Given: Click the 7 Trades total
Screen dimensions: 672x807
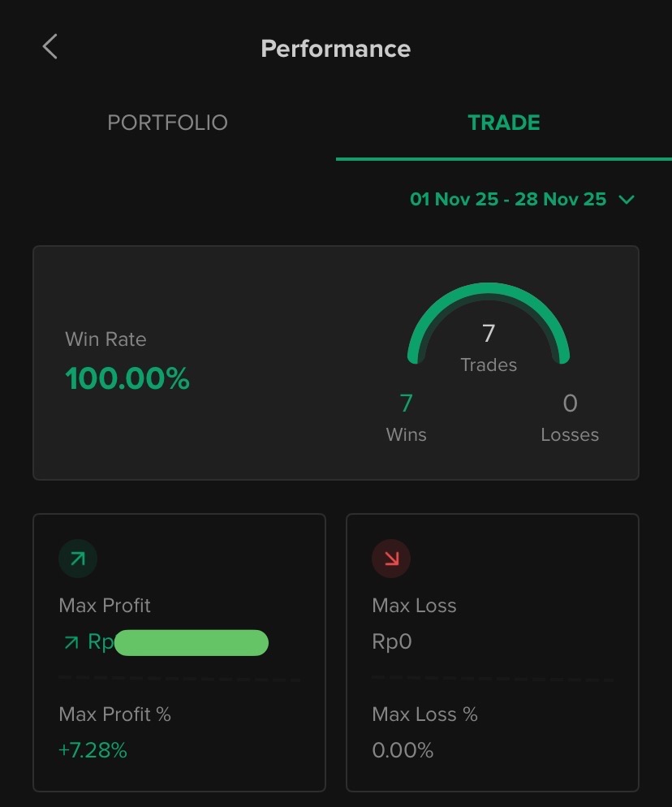Looking at the screenshot, I should click(x=489, y=334).
